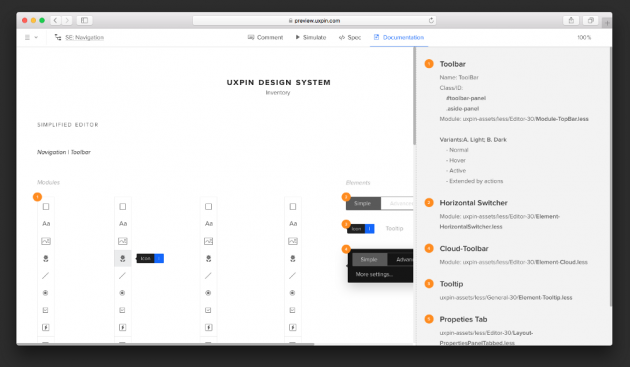Click the image tool in third toolbar
This screenshot has width=630, height=367.
click(x=209, y=241)
